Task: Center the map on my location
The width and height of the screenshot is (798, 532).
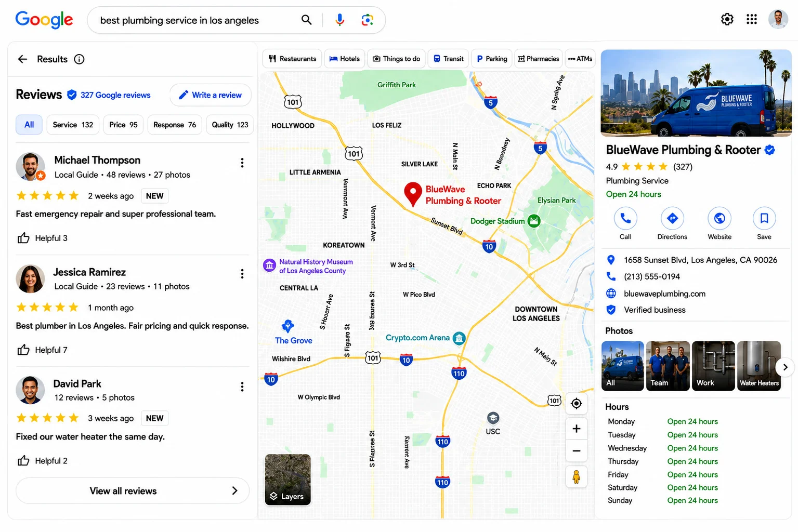Action: pos(576,403)
